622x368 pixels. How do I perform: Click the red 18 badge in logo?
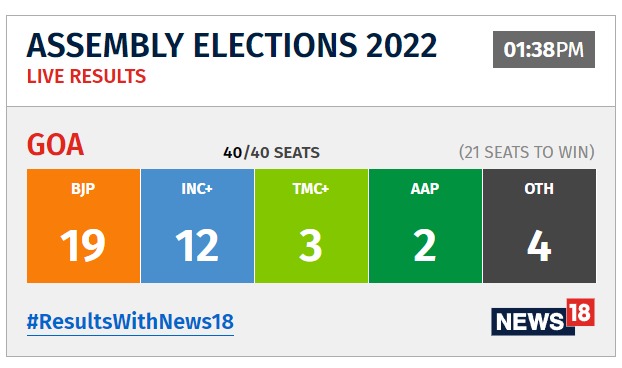click(581, 312)
